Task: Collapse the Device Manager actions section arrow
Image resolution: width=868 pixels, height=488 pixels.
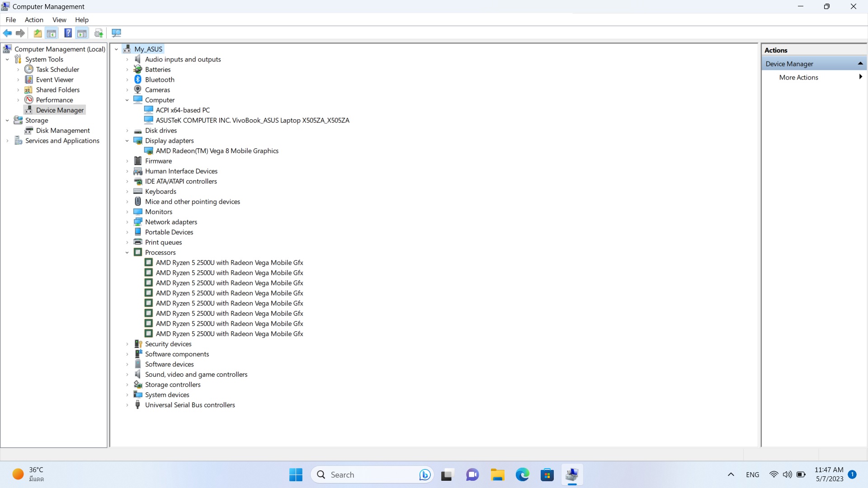Action: [x=860, y=64]
